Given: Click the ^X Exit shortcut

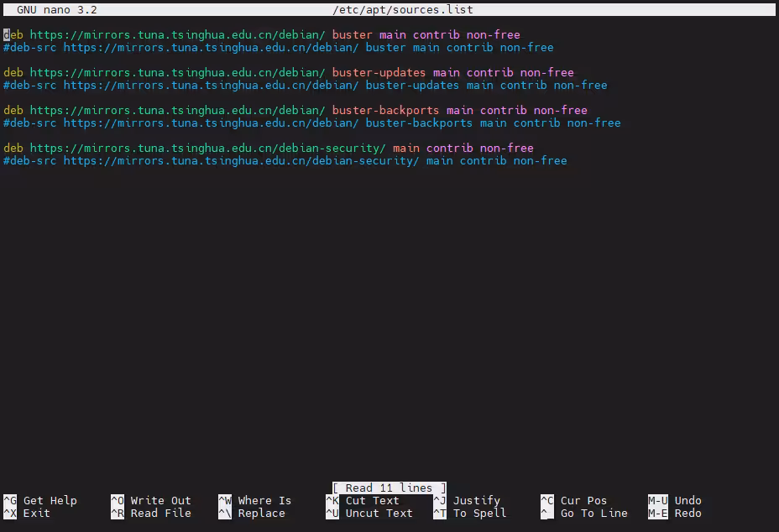Looking at the screenshot, I should point(27,514).
